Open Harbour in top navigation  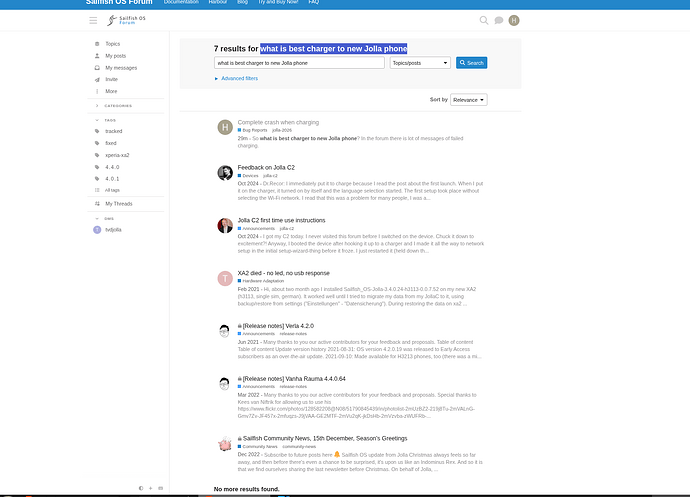[x=218, y=2]
